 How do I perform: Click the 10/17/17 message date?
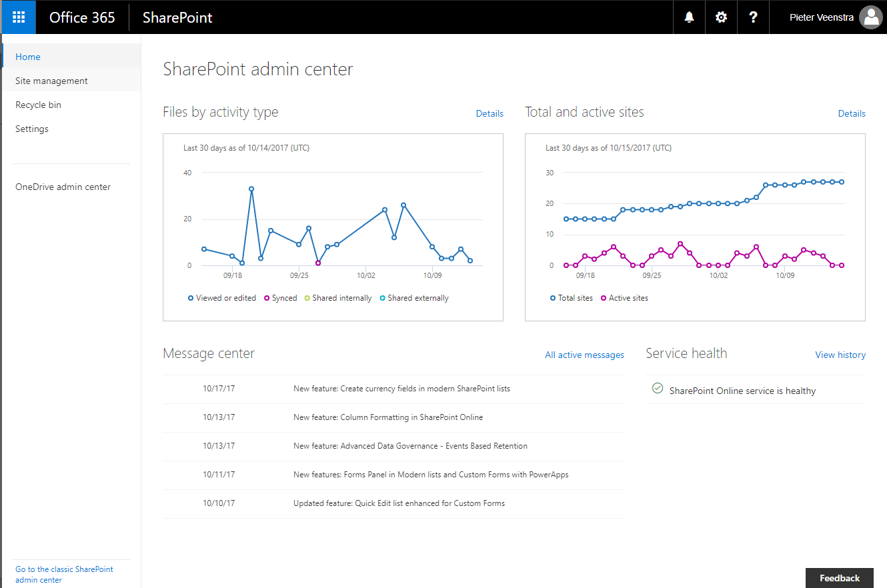219,388
